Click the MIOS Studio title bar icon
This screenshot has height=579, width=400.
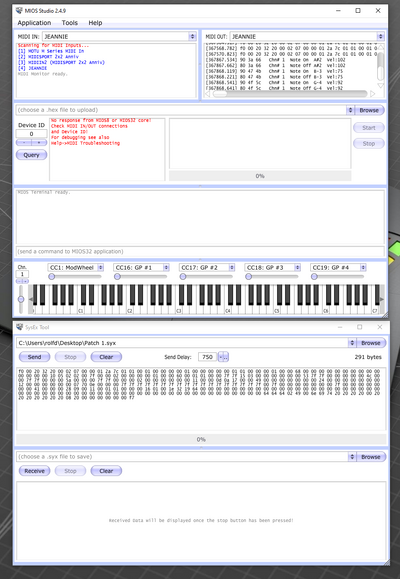coord(19,10)
